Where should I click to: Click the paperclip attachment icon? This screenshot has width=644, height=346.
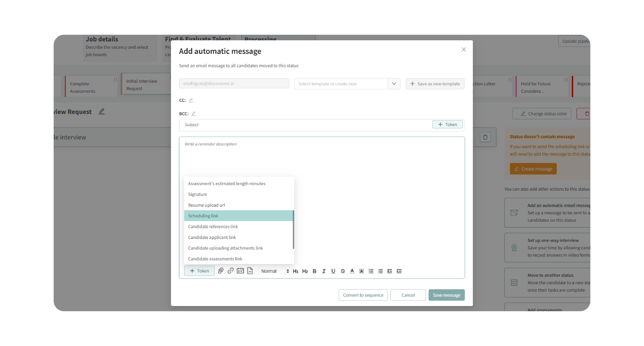221,271
